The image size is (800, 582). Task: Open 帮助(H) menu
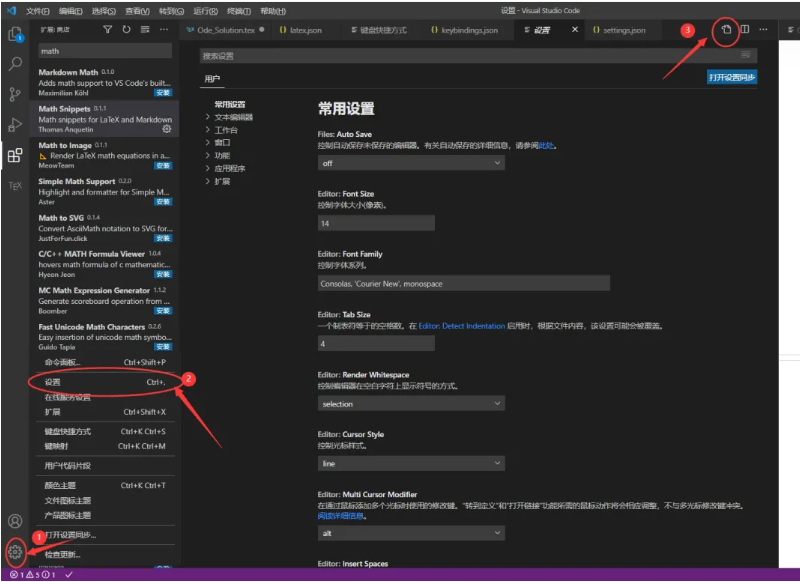(273, 11)
